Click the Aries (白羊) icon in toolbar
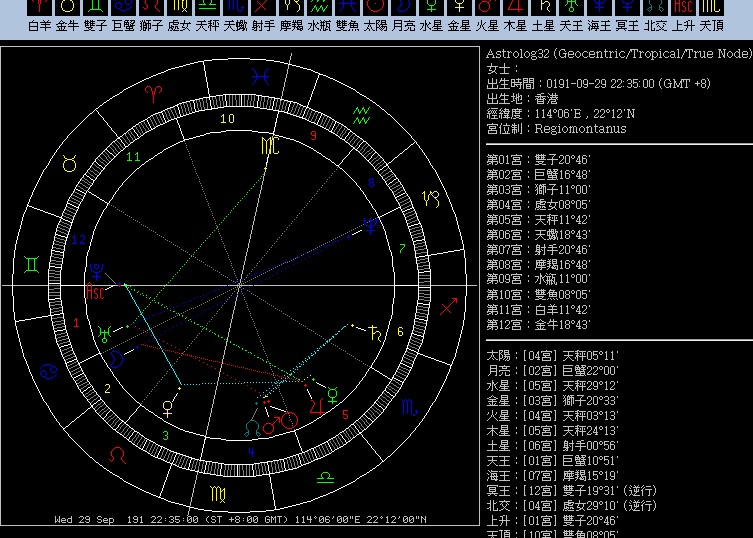753x538 pixels. [40, 7]
